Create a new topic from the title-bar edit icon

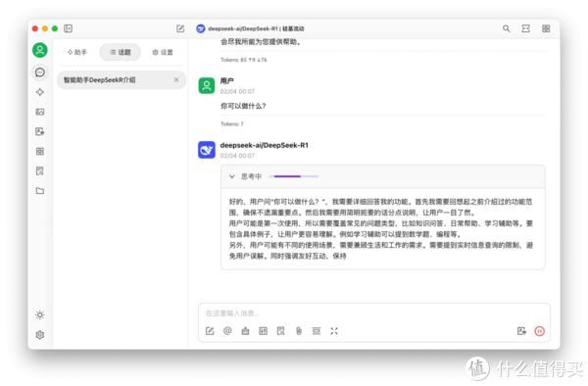pyautogui.click(x=180, y=28)
